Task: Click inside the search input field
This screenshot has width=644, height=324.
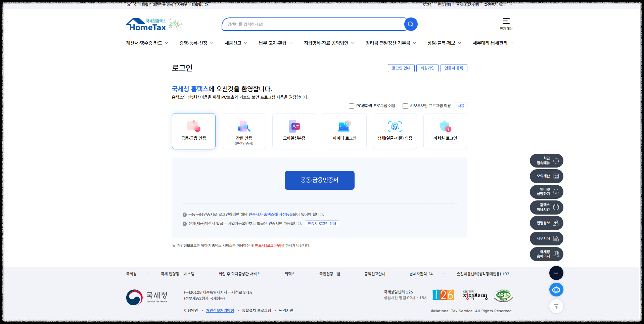Action: click(x=314, y=24)
